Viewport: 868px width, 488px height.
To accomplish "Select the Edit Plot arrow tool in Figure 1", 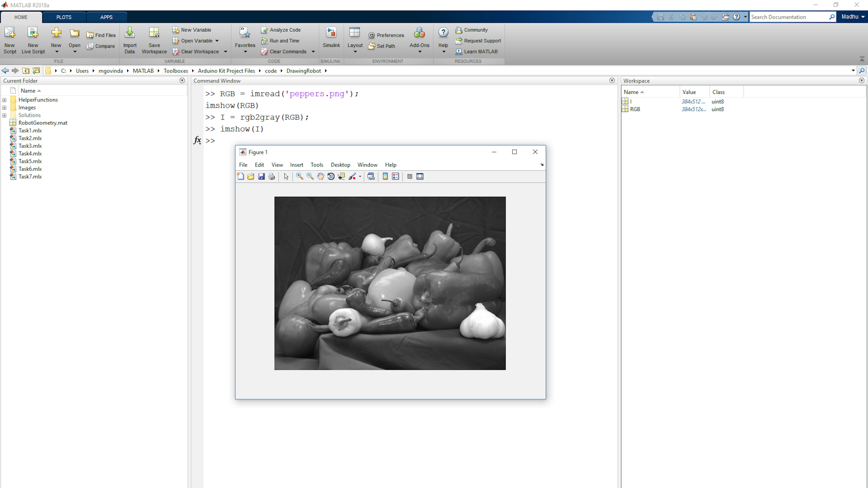I will [286, 176].
